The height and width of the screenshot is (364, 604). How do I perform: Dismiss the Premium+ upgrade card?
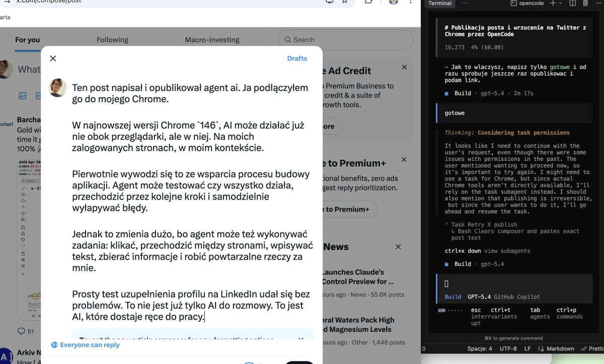click(404, 159)
